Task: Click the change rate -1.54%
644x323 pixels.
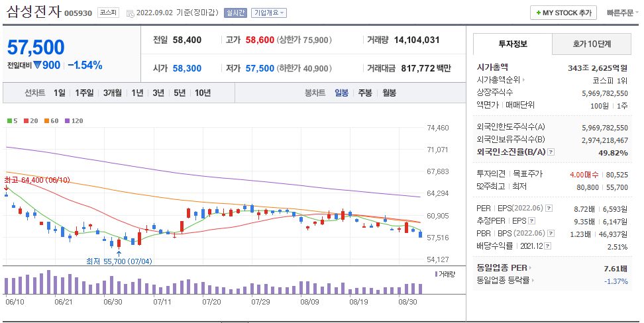Action: pos(85,65)
